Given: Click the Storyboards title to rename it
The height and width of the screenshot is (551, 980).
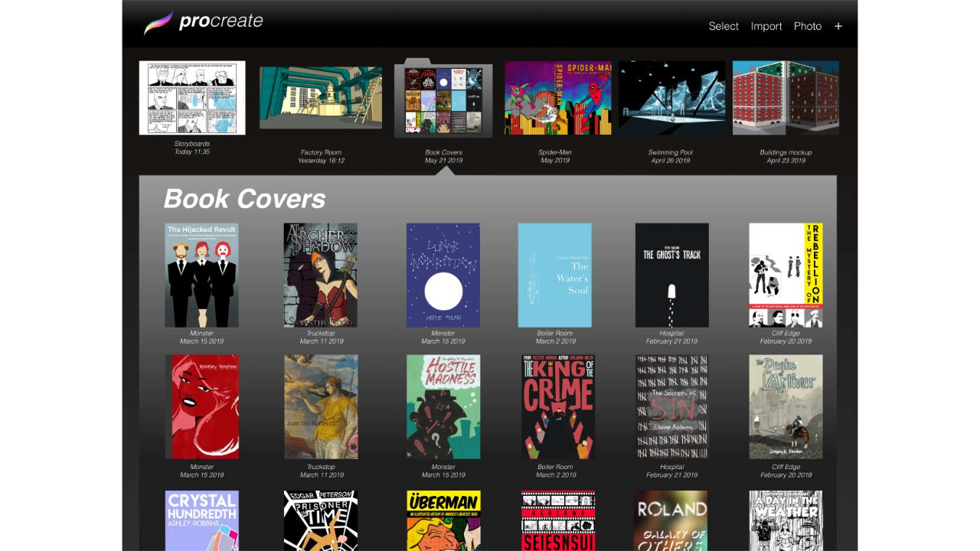Looking at the screenshot, I should tap(191, 143).
